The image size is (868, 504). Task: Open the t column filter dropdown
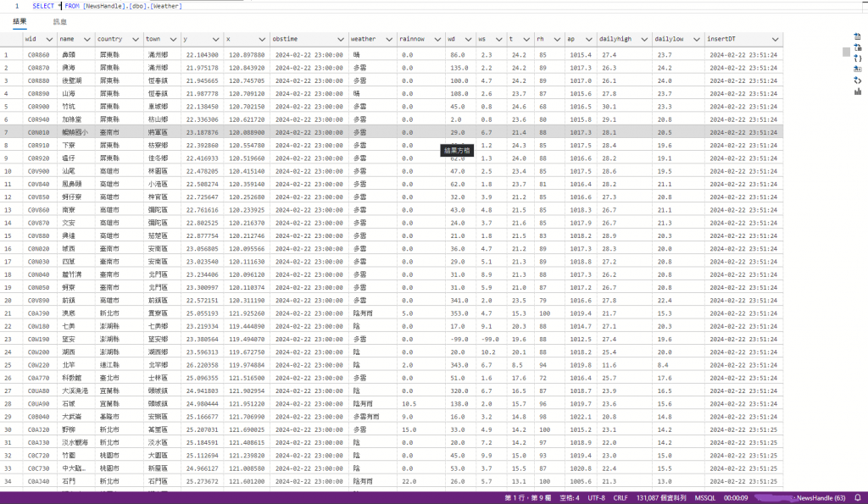(526, 39)
